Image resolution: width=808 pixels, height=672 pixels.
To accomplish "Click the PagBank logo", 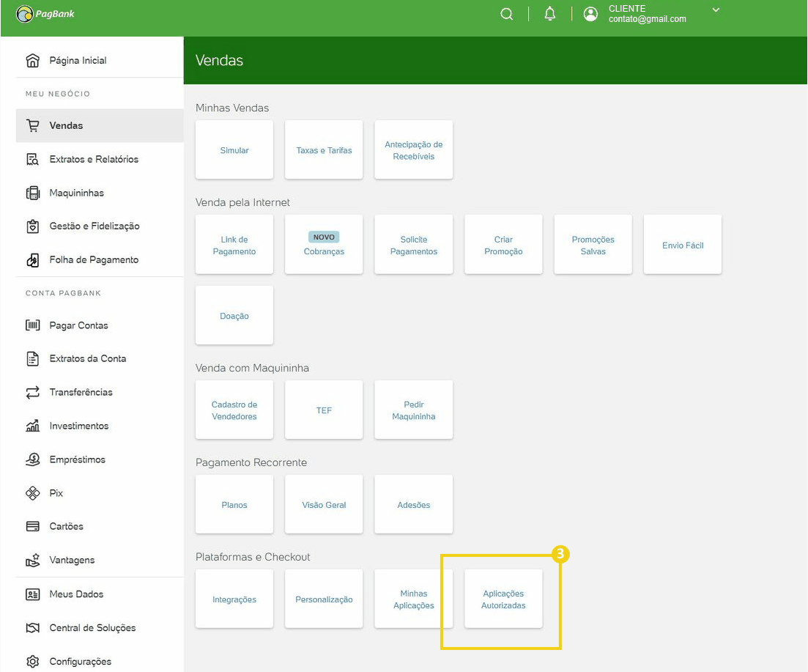I will (45, 14).
